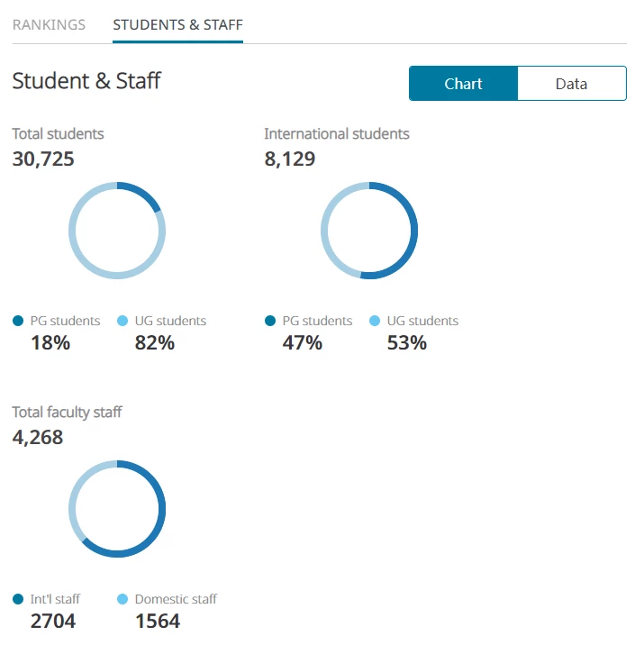This screenshot has width=644, height=654.
Task: Click the Total students donut chart
Action: point(117,231)
